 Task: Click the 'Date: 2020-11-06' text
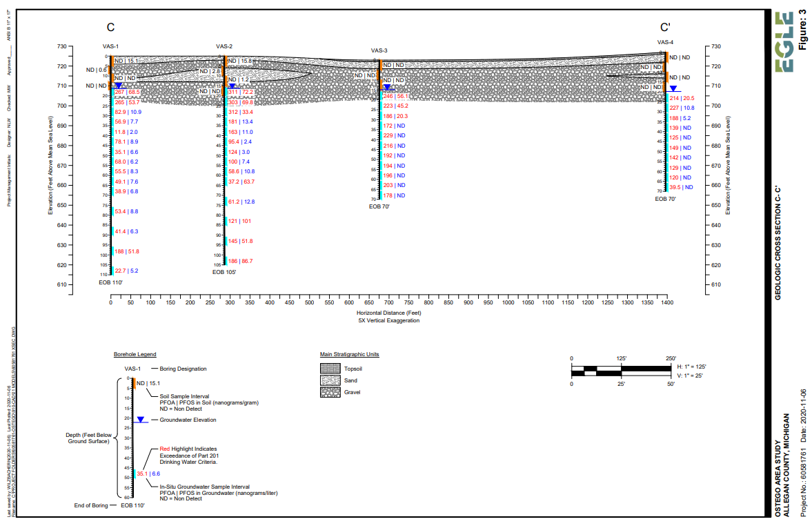coord(803,415)
